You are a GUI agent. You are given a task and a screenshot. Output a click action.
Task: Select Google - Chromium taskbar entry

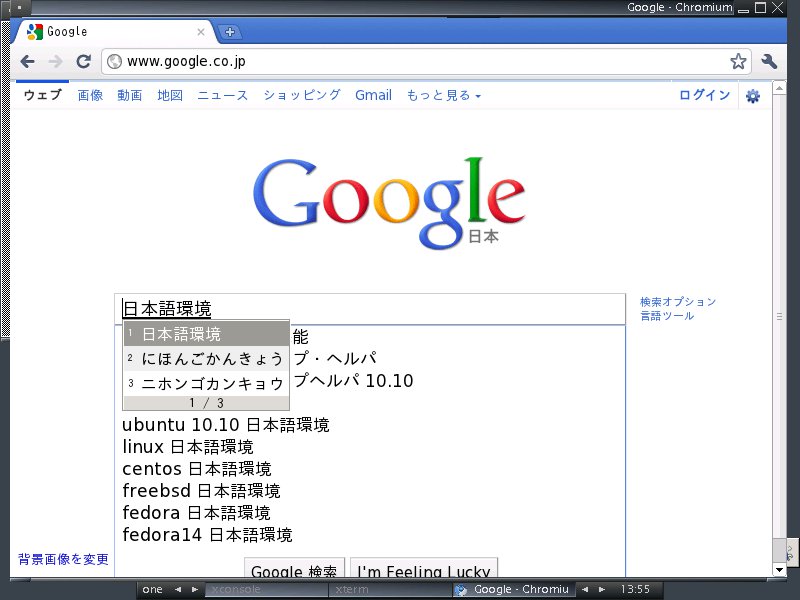pos(514,589)
